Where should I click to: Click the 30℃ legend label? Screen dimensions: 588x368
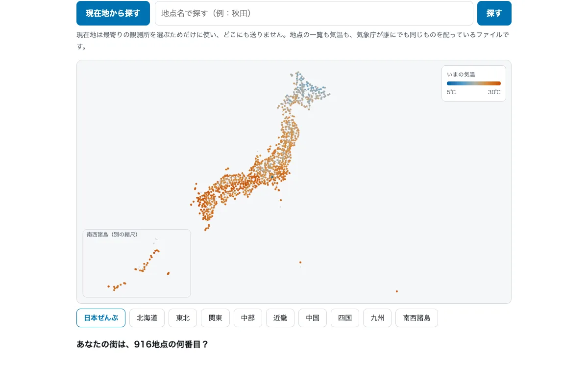click(x=494, y=92)
